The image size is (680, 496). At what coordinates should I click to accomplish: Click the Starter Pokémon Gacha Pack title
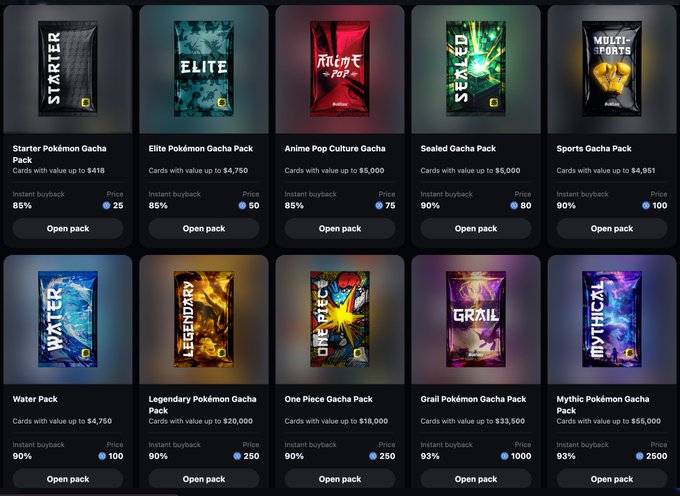tap(59, 154)
